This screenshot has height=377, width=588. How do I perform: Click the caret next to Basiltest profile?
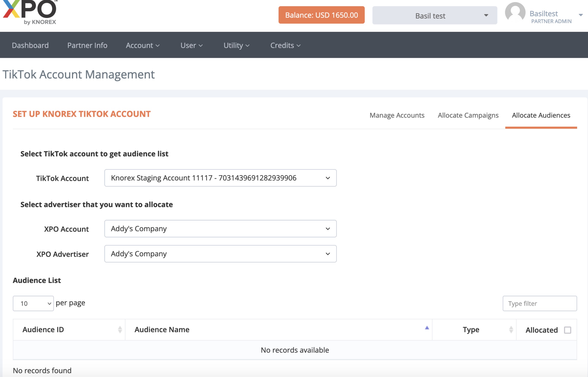[x=580, y=15]
